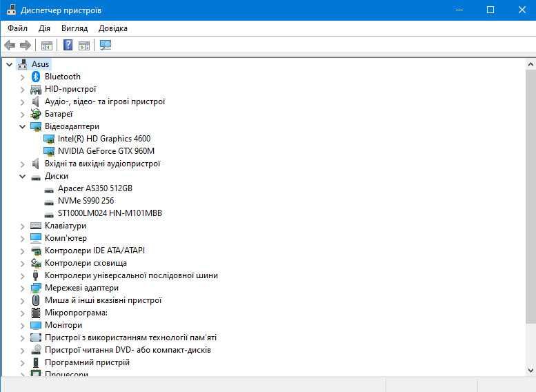536x392 pixels.
Task: Collapse the Відеоадаптери category
Action: (x=23, y=126)
